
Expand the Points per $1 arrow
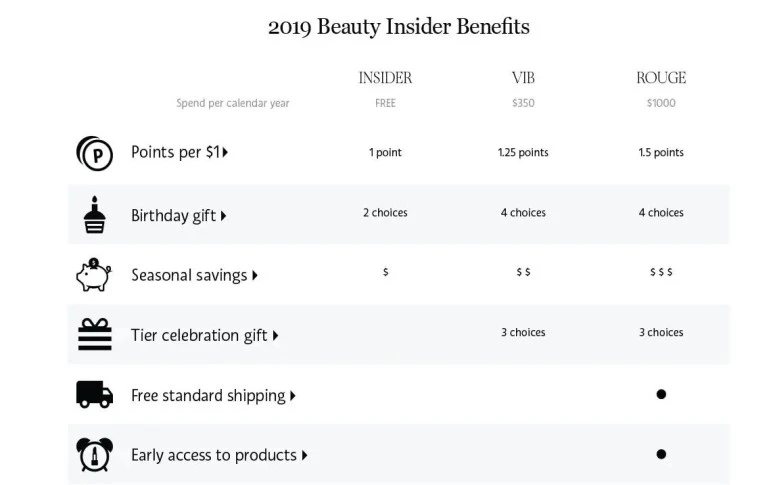225,152
